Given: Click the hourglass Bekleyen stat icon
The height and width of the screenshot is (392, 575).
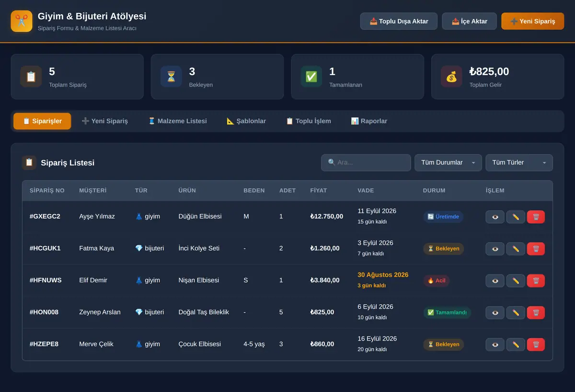Looking at the screenshot, I should tap(171, 77).
